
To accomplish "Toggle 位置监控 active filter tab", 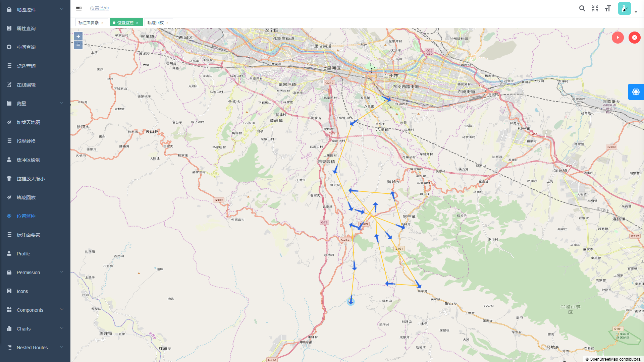I will tap(126, 22).
